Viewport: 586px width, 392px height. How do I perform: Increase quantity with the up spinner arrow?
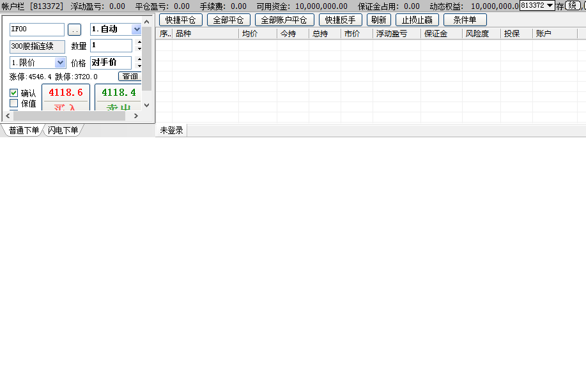139,42
